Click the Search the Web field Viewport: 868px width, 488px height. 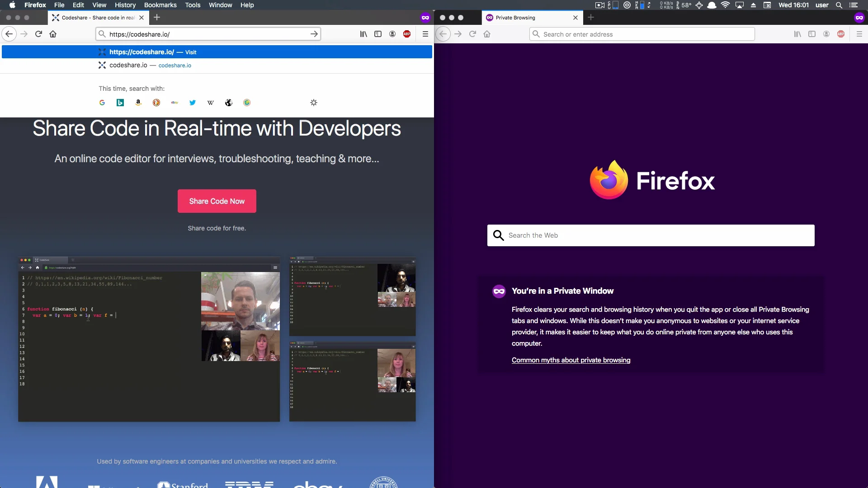coord(651,235)
